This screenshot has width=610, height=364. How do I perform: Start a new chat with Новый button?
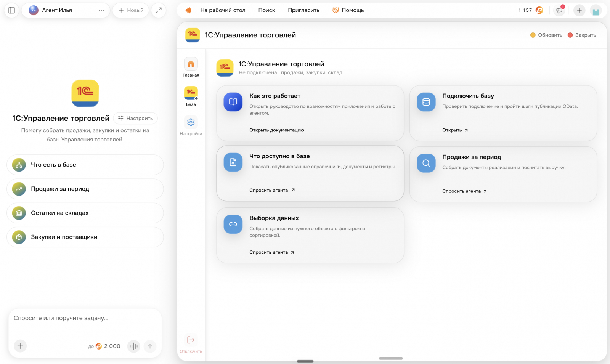tap(131, 10)
